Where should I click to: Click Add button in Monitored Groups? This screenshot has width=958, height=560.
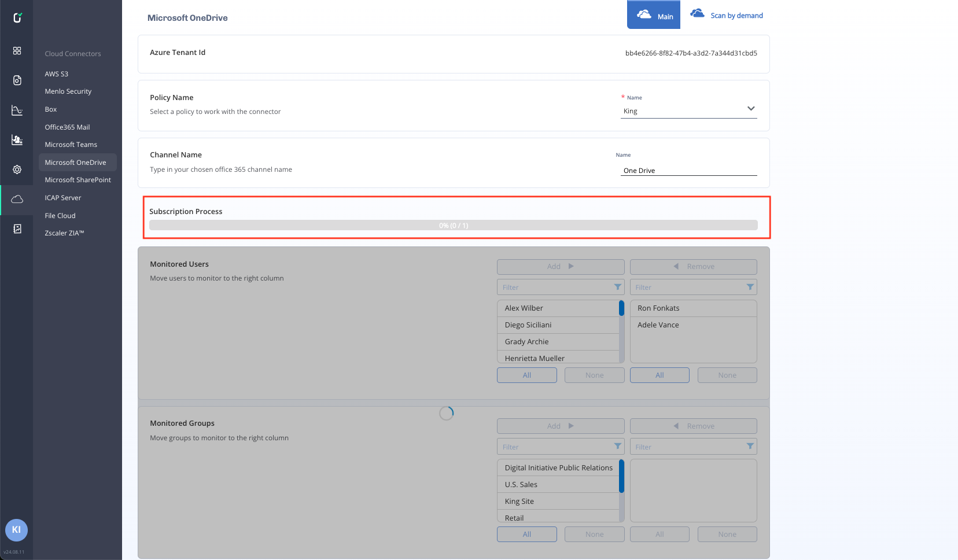[x=561, y=426]
